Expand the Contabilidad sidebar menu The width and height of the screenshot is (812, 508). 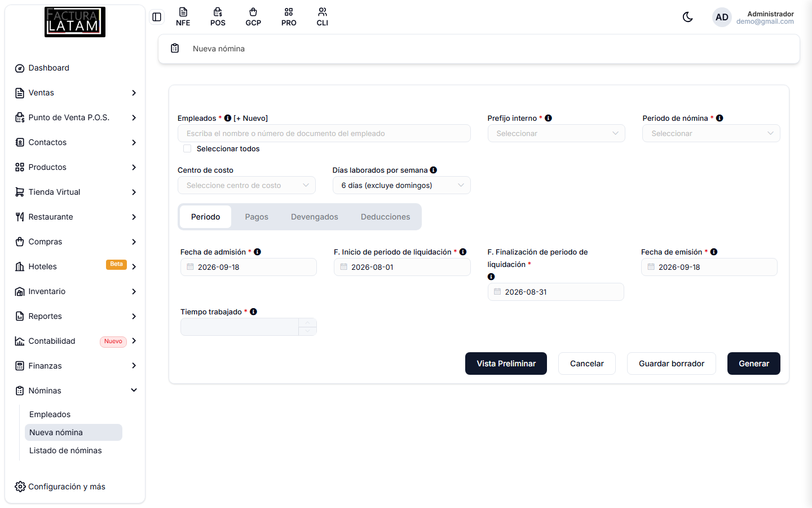75,341
